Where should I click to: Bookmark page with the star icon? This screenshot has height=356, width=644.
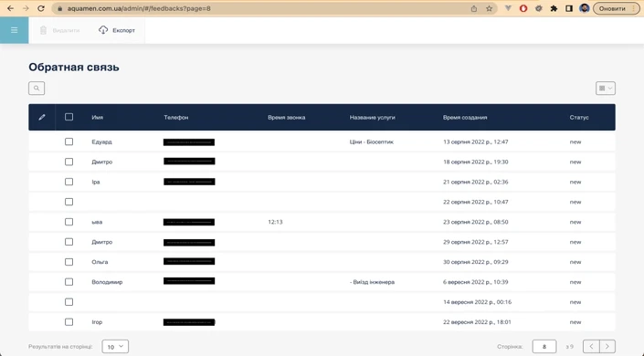(489, 8)
